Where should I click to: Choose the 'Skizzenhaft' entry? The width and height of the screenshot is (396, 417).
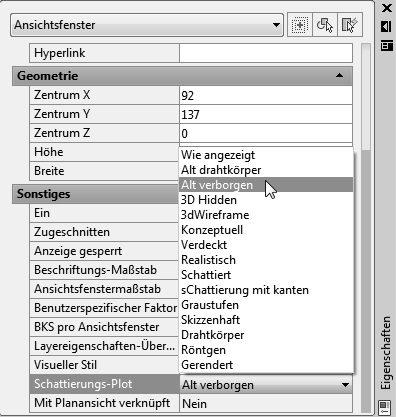[x=266, y=320]
